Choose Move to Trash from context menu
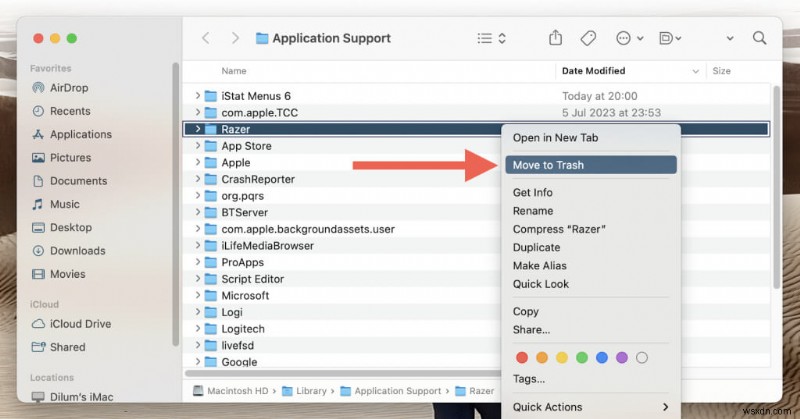 (x=591, y=165)
